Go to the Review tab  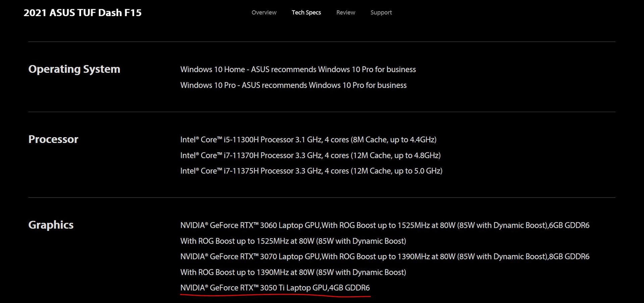(345, 12)
